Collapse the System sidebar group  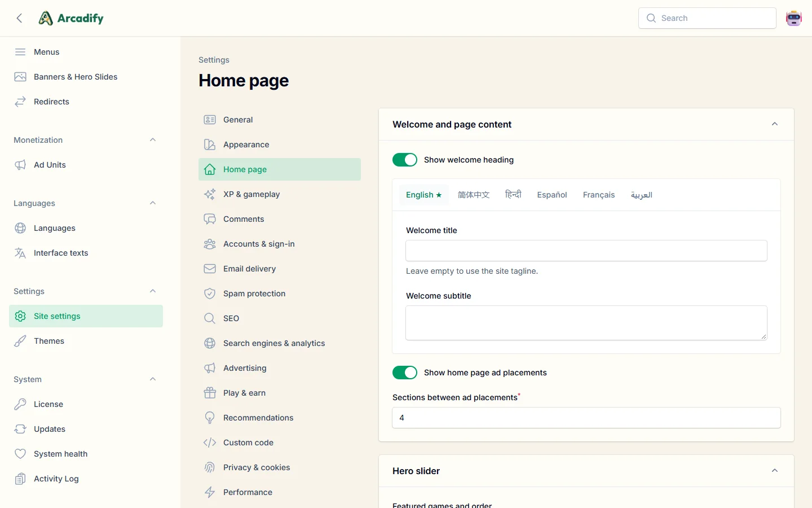[x=153, y=379]
